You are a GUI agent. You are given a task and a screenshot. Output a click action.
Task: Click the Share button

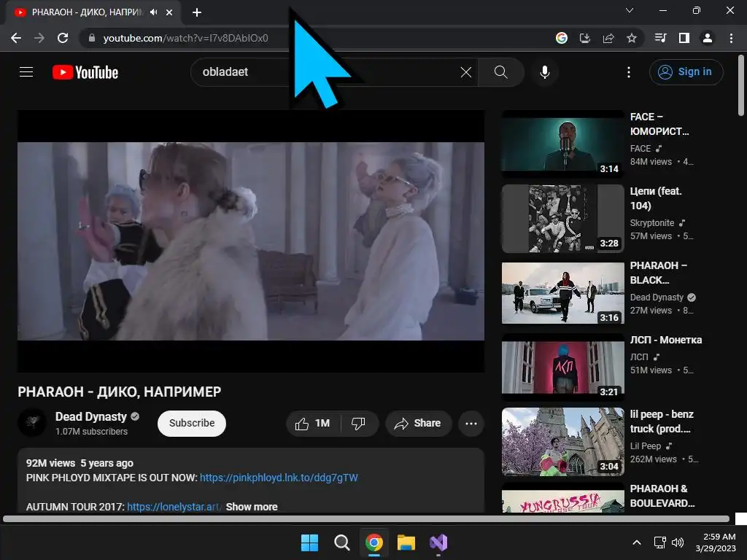418,424
